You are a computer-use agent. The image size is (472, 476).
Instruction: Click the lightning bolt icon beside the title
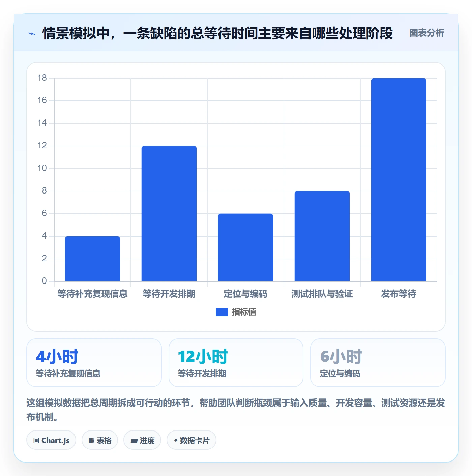[x=32, y=34]
